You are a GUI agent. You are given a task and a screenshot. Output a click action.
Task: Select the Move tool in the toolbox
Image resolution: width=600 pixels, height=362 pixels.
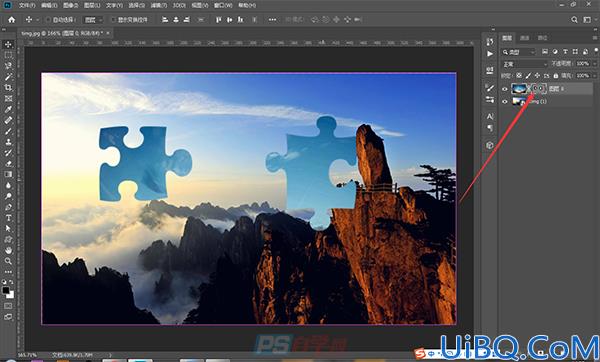point(8,44)
